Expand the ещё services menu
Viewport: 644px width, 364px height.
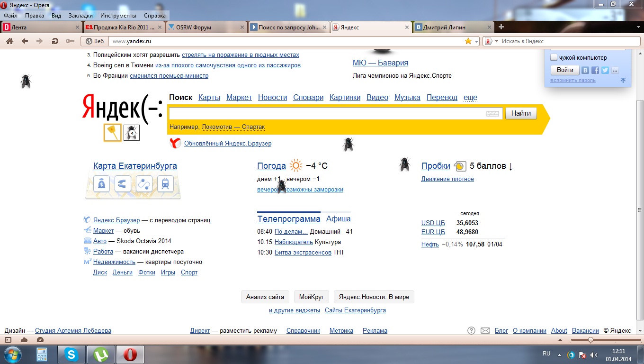click(x=470, y=97)
